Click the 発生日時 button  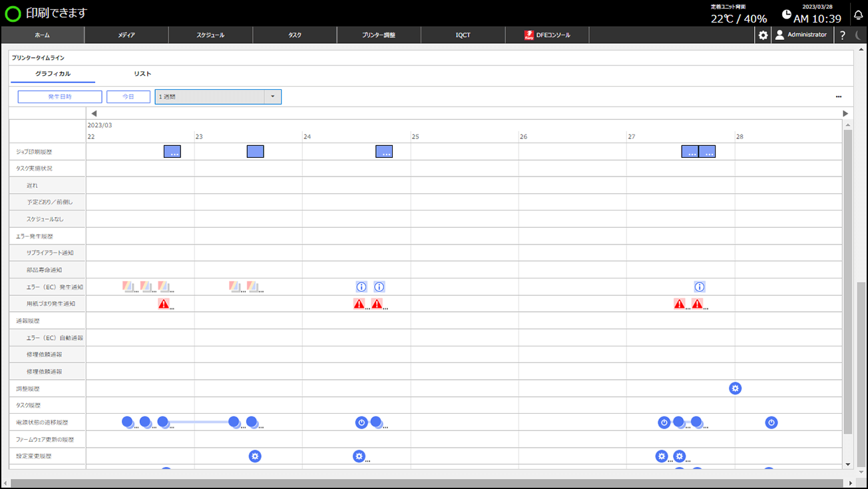(60, 97)
